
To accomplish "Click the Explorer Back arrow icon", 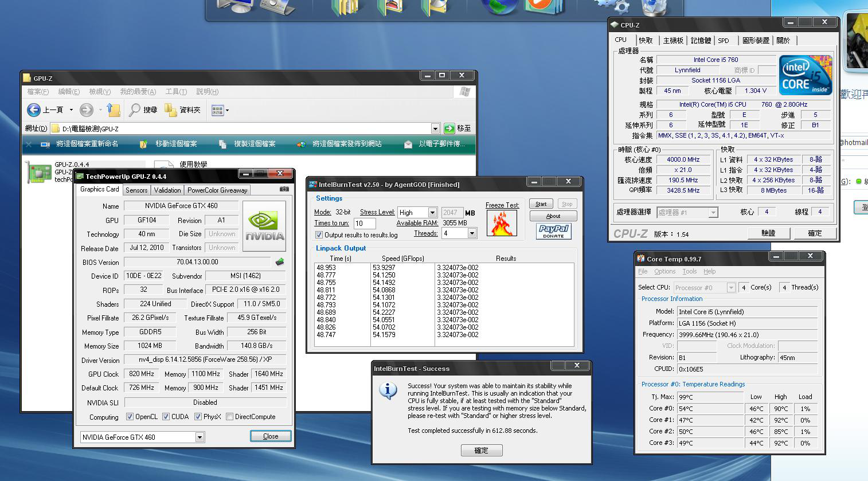I will click(34, 110).
